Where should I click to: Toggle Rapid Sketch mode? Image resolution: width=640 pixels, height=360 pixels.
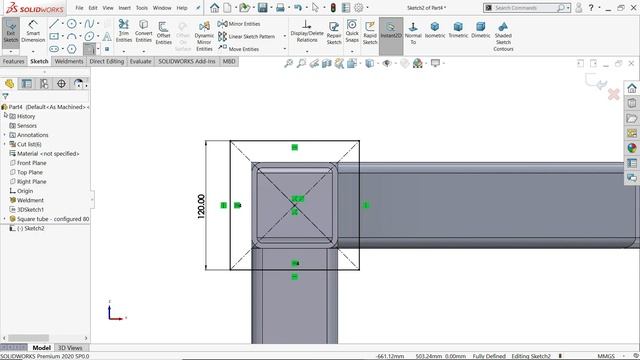pyautogui.click(x=370, y=33)
